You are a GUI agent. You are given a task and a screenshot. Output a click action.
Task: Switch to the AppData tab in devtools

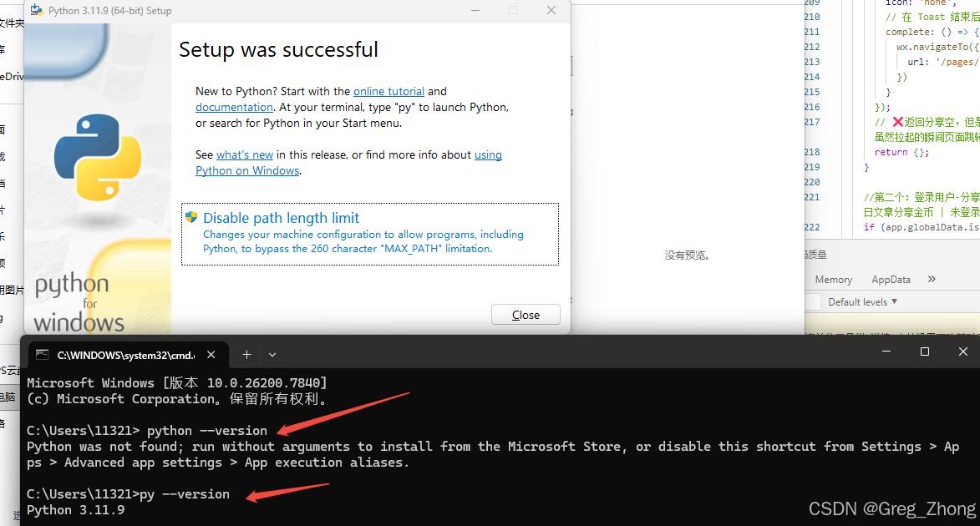891,280
